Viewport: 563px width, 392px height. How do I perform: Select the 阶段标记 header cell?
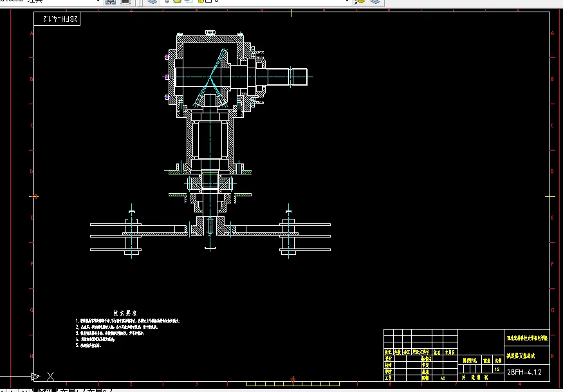point(470,360)
